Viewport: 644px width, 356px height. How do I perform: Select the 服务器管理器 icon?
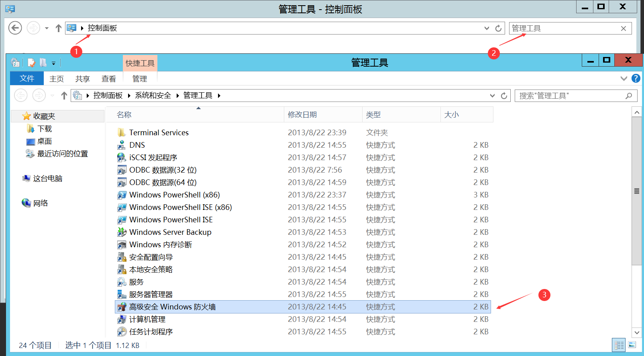(122, 294)
